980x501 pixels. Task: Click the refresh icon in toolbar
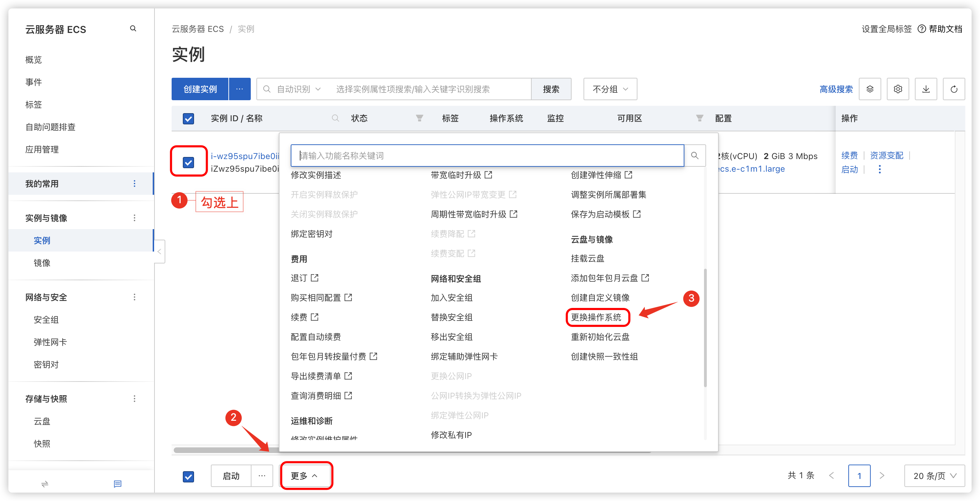point(953,89)
